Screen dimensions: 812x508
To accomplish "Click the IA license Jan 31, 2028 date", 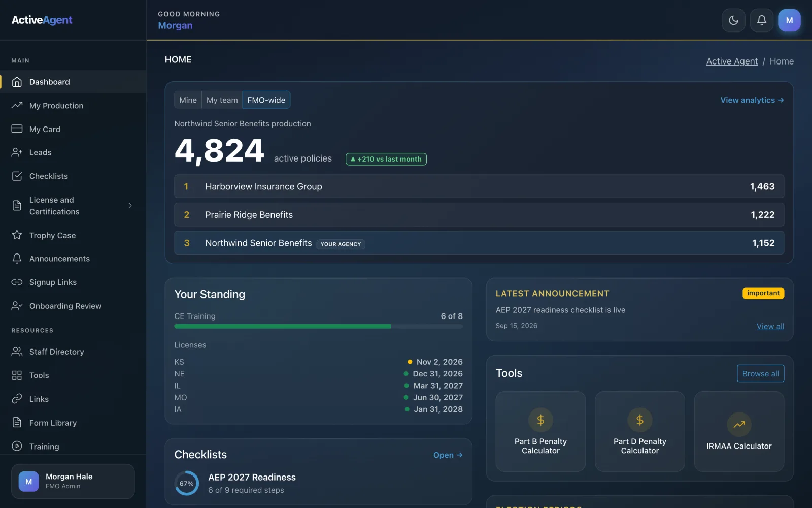I will 438,409.
